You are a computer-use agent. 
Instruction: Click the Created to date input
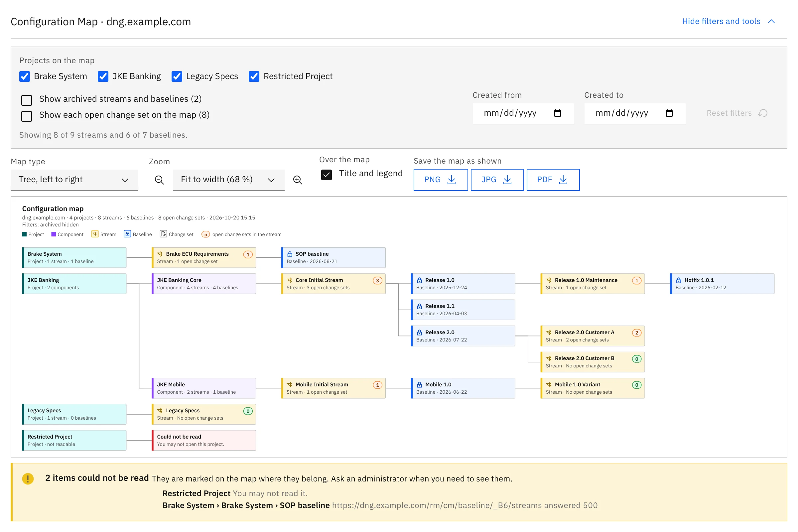point(634,113)
